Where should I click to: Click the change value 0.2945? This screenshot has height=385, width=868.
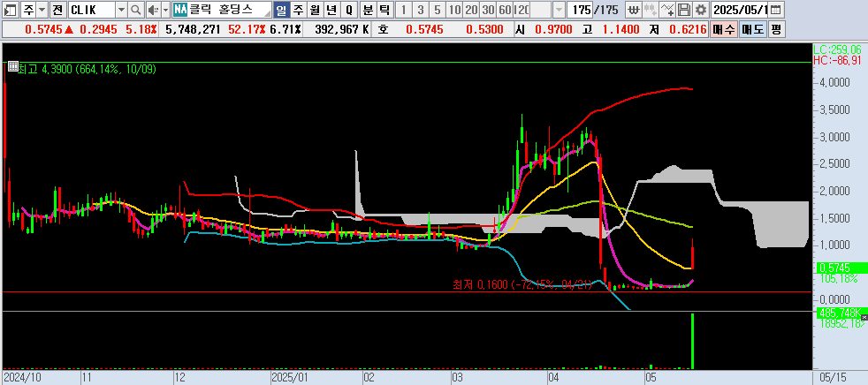[x=98, y=29]
